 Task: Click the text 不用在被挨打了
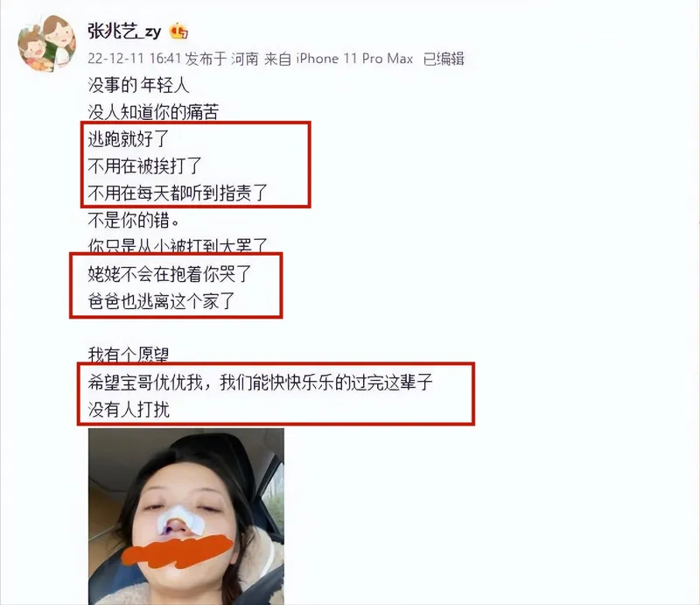[x=144, y=165]
